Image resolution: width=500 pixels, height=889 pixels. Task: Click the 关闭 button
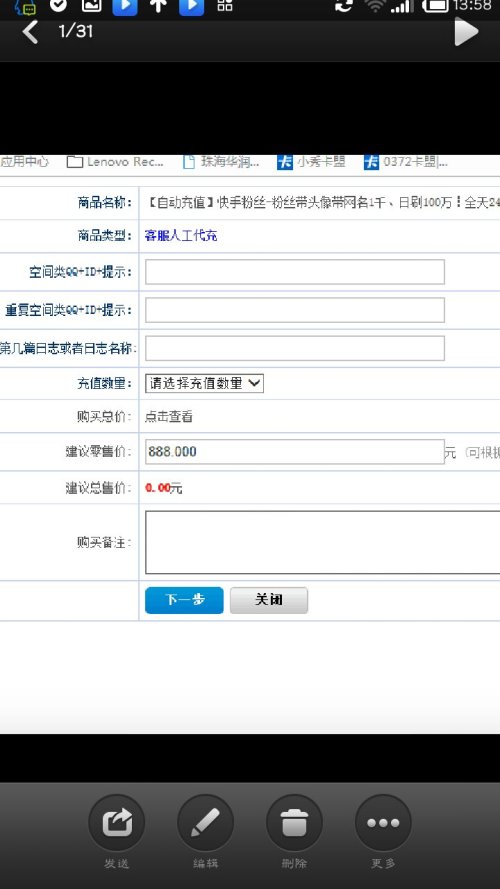click(269, 600)
